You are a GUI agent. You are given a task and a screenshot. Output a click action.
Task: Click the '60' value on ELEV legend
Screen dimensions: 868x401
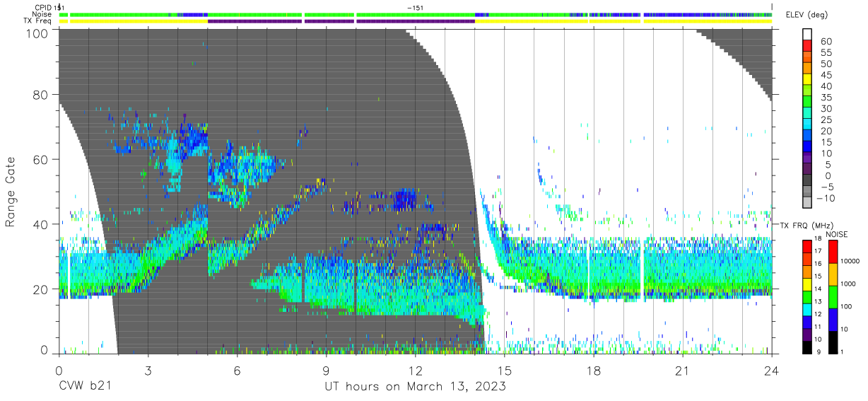(x=826, y=42)
